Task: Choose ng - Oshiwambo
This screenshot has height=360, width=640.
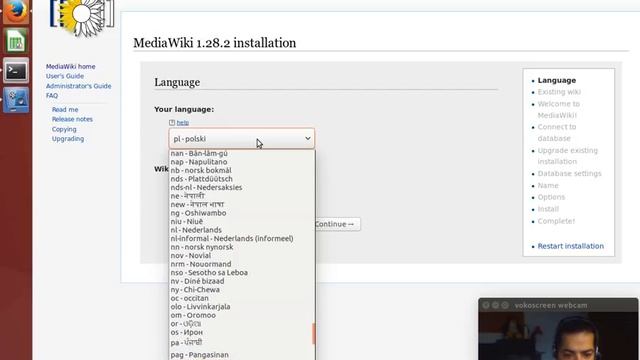Action: click(x=242, y=213)
